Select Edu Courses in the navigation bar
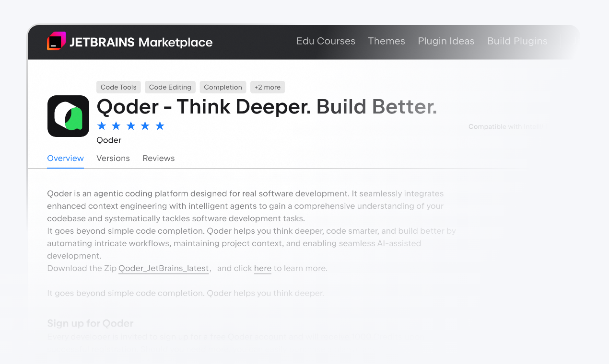609x364 pixels. [x=326, y=41]
